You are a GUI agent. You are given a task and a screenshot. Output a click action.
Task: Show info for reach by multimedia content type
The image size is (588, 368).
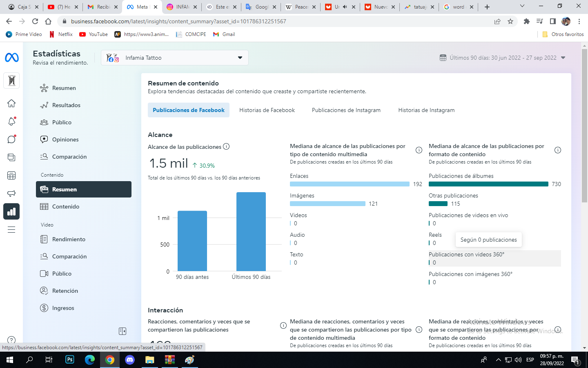(419, 150)
